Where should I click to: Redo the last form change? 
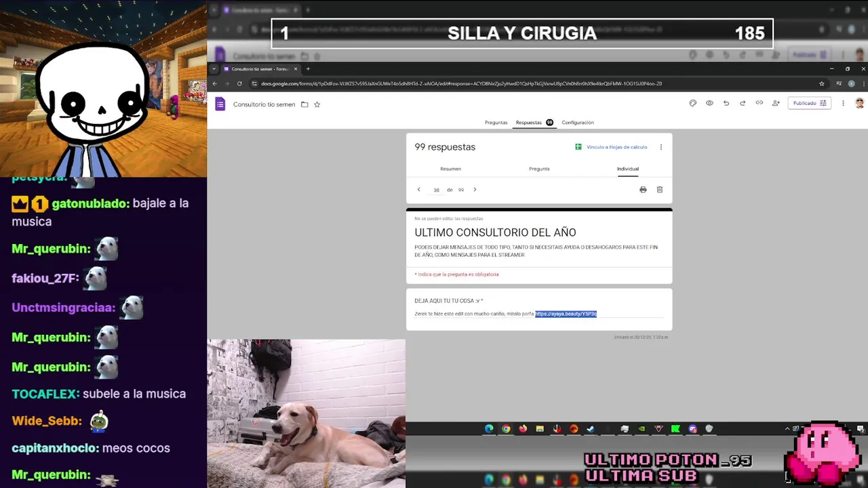743,103
